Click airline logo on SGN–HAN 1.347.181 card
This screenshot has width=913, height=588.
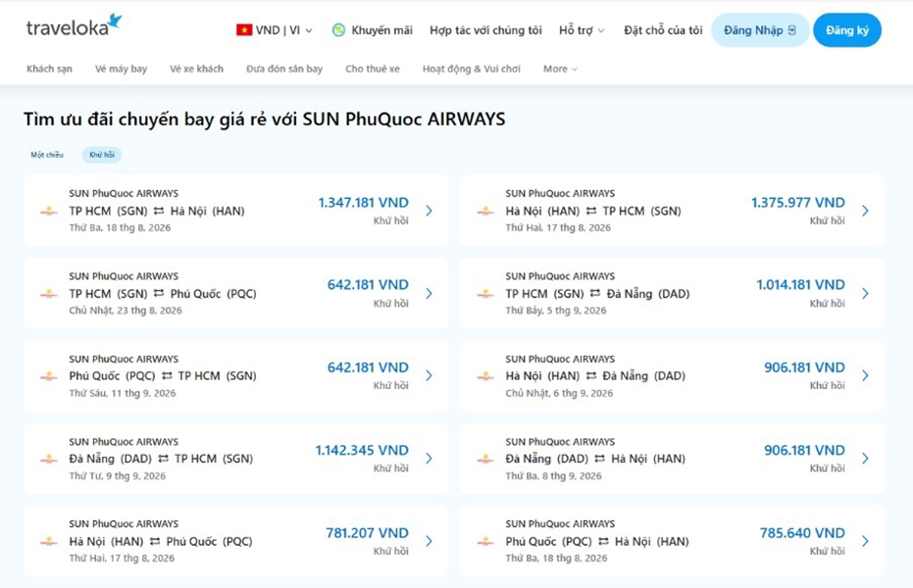(x=49, y=211)
